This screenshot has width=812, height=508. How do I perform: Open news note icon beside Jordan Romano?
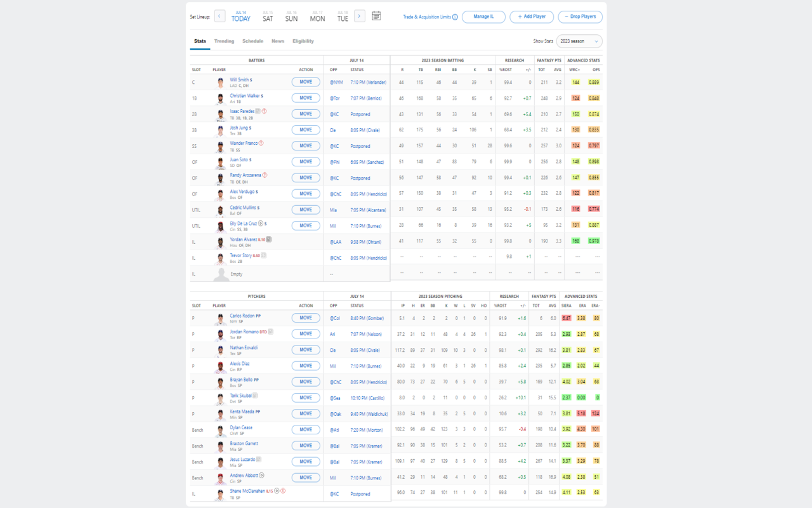271,331
